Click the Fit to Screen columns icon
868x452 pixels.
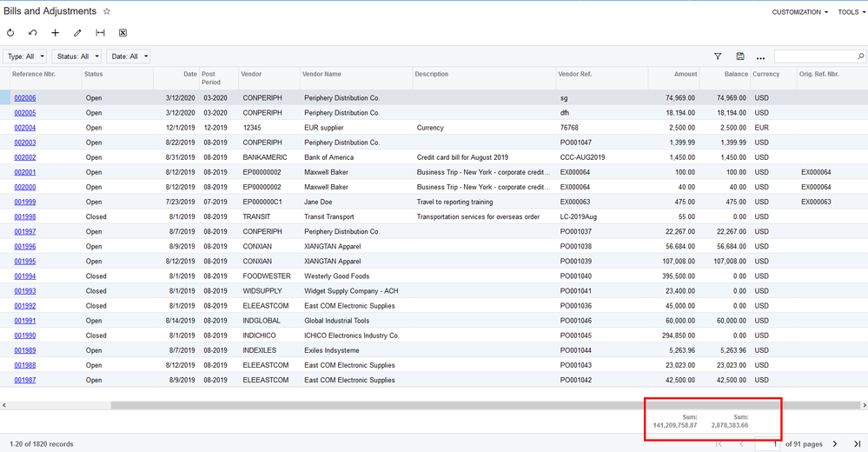point(100,33)
